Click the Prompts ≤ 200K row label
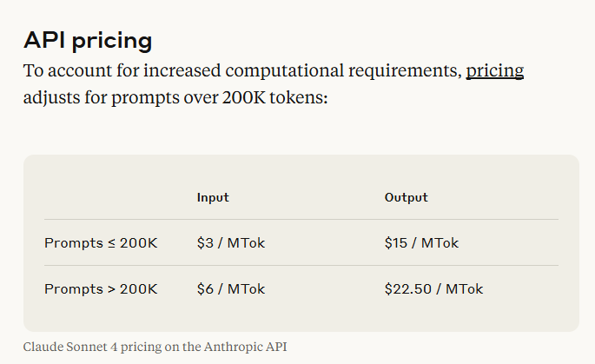 click(x=101, y=243)
